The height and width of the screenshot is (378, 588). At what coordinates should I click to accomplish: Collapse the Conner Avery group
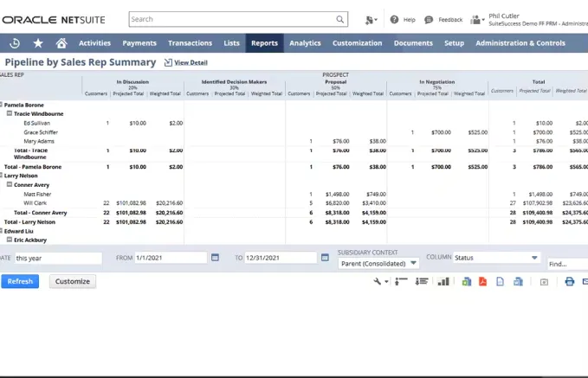[10, 184]
